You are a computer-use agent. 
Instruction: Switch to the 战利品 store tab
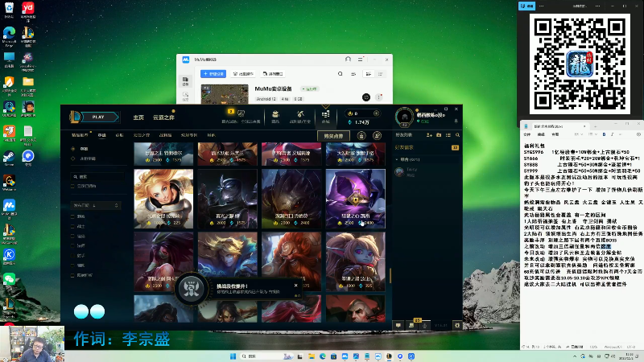pos(166,135)
